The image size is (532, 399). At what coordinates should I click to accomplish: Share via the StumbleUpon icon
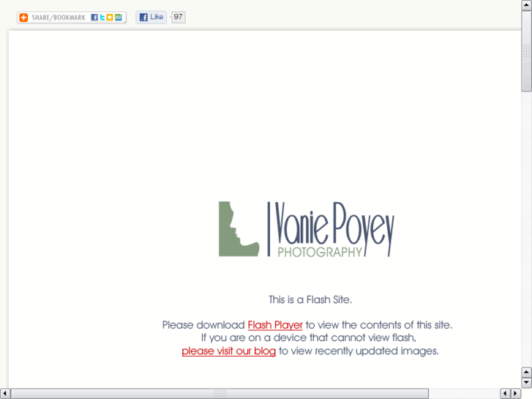tap(118, 18)
